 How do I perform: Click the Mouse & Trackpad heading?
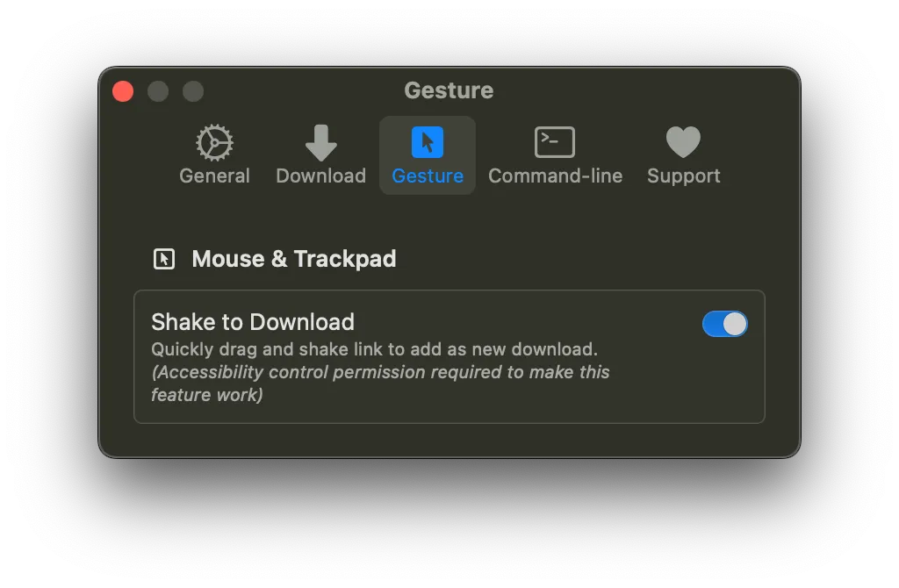[294, 258]
